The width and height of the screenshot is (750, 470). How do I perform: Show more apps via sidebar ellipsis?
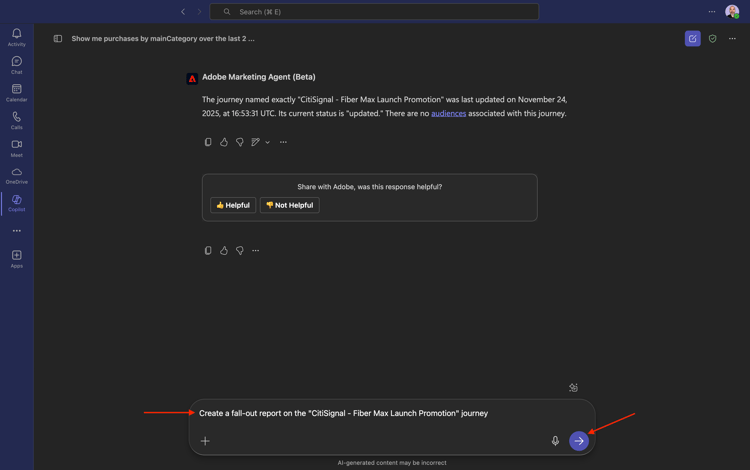[17, 231]
